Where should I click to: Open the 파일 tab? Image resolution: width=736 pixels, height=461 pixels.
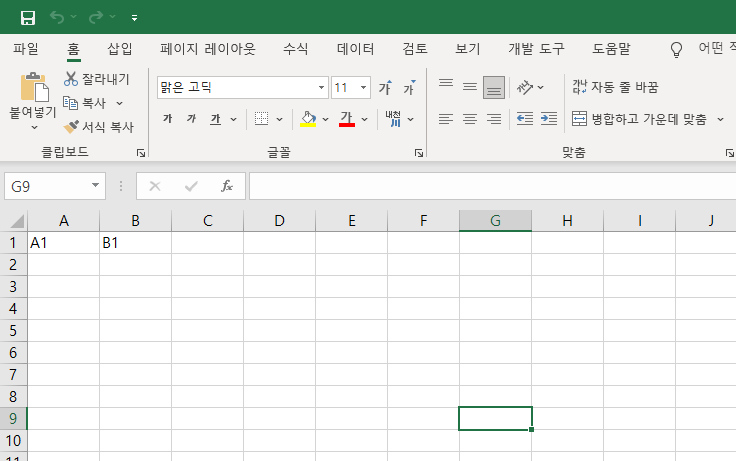click(26, 49)
